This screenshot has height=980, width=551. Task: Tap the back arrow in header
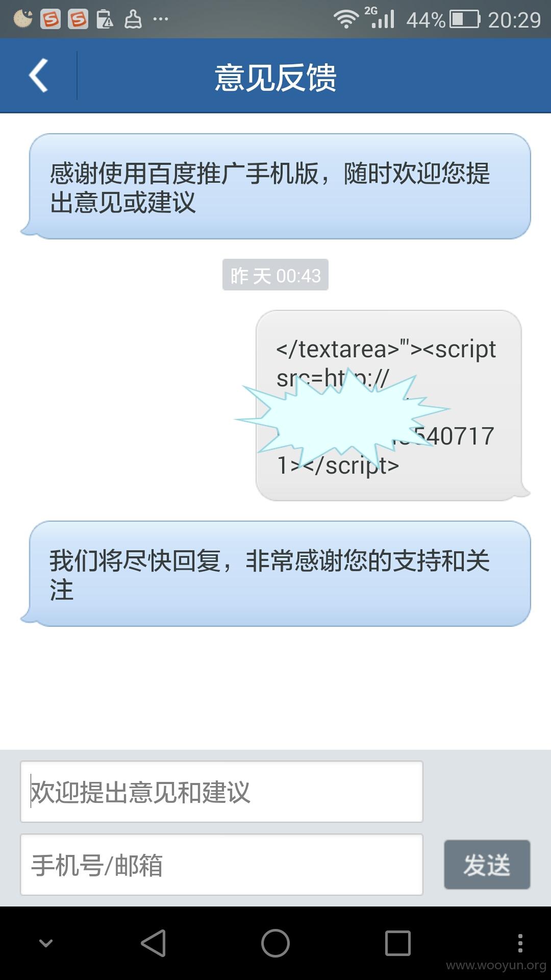[x=38, y=76]
